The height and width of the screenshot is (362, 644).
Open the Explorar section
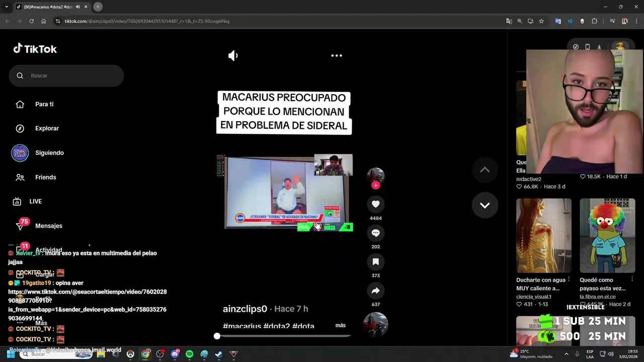[x=47, y=128]
